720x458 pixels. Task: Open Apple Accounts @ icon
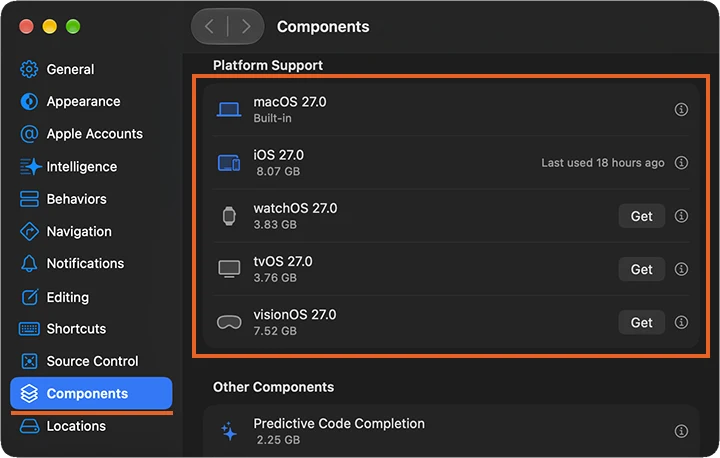click(x=29, y=134)
